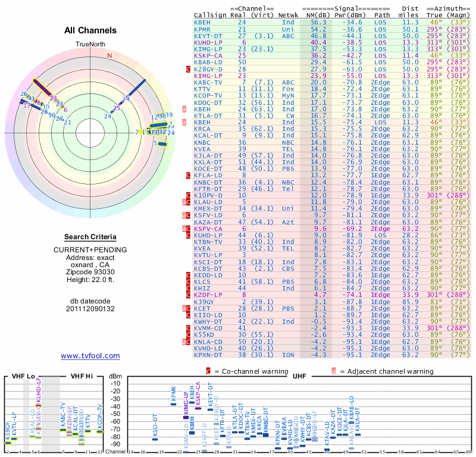The width and height of the screenshot is (476, 457).
Task: Click the adjacent channel icon beside KBEH 63.1
Action: pos(184,109)
